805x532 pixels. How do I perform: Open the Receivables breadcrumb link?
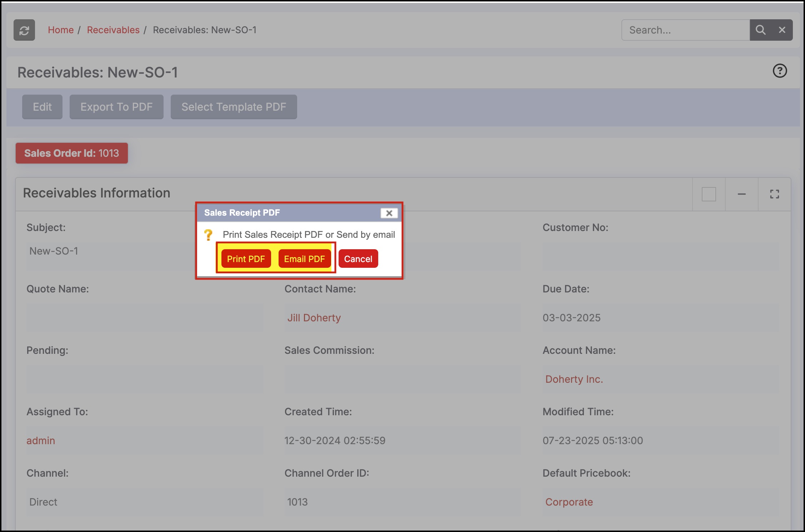click(x=113, y=30)
